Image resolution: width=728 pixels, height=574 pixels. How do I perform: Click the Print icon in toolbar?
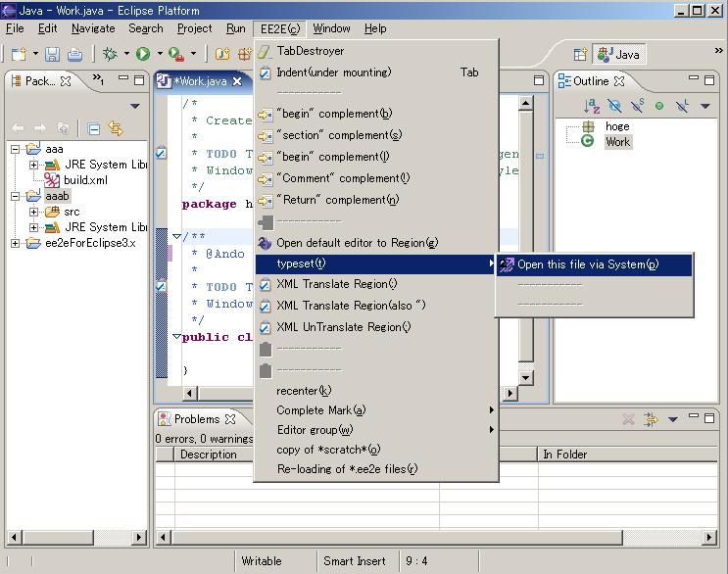coord(74,54)
